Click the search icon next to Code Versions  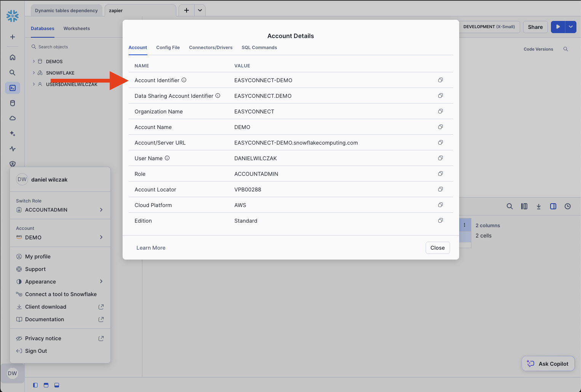[x=566, y=49]
